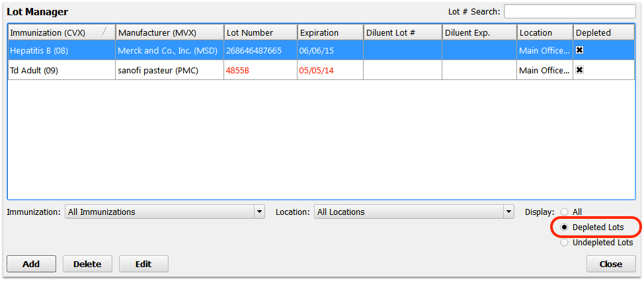Screen dimensions: 644x281
Task: Click Main Office location in Td Adult row
Action: tap(545, 70)
